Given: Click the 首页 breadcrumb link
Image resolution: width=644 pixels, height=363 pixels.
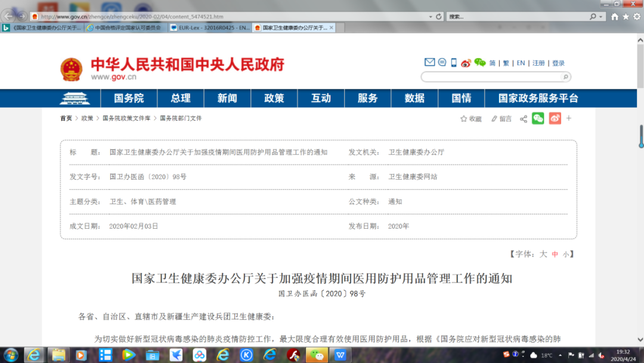Looking at the screenshot, I should [65, 118].
